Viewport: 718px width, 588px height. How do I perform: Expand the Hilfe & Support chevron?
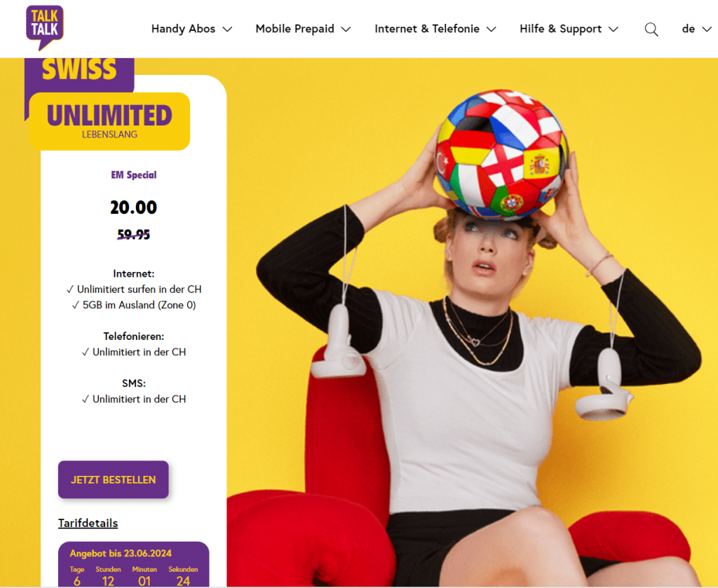pyautogui.click(x=614, y=29)
